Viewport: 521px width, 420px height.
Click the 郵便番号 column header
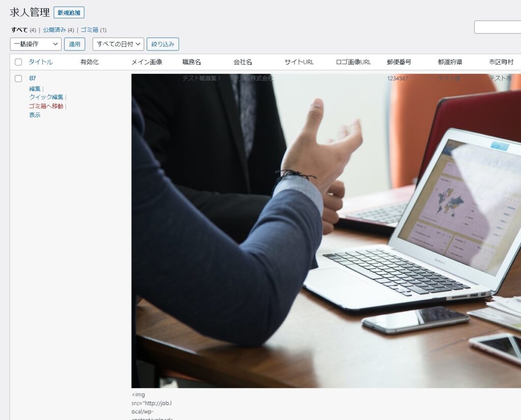pyautogui.click(x=399, y=62)
